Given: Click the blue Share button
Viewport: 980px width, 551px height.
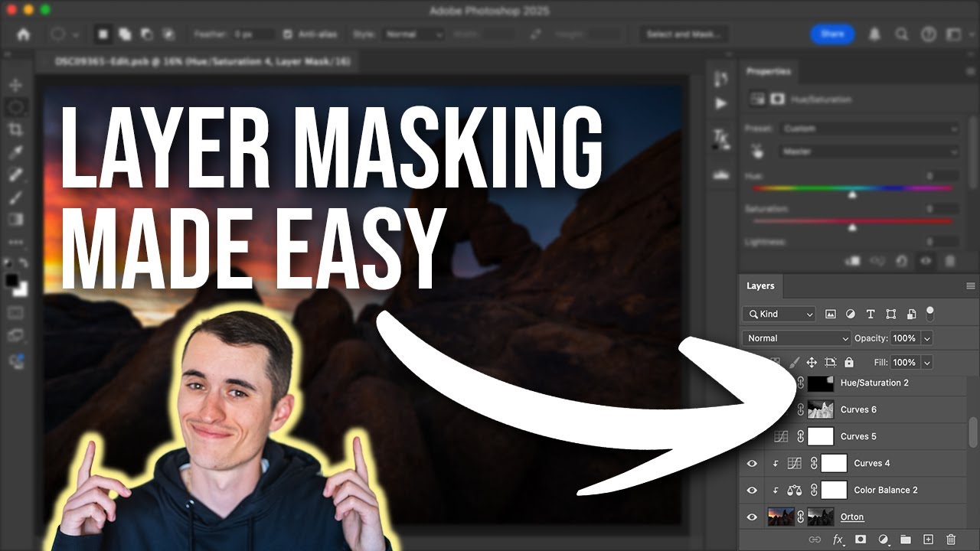Looking at the screenshot, I should (x=832, y=34).
